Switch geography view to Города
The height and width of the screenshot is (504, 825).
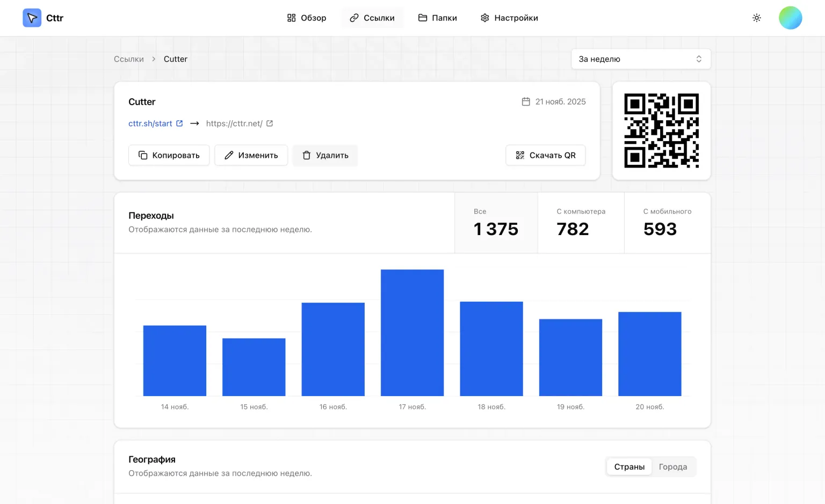click(x=672, y=467)
